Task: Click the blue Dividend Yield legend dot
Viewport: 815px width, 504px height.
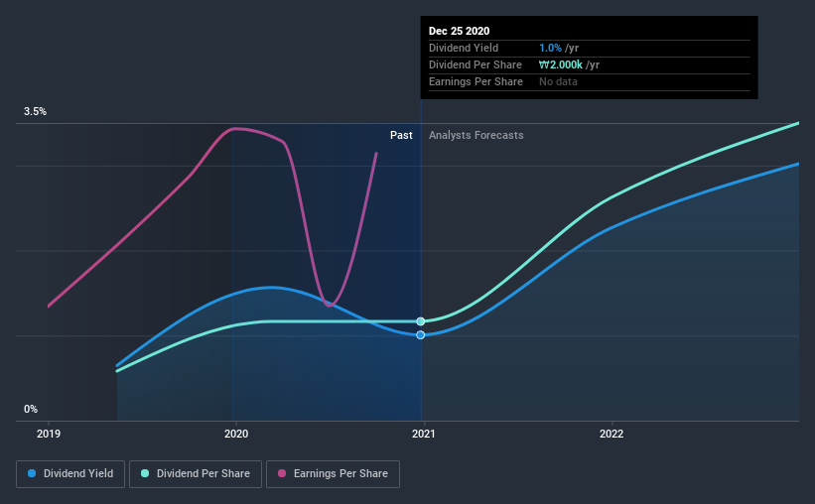Action: [x=32, y=473]
